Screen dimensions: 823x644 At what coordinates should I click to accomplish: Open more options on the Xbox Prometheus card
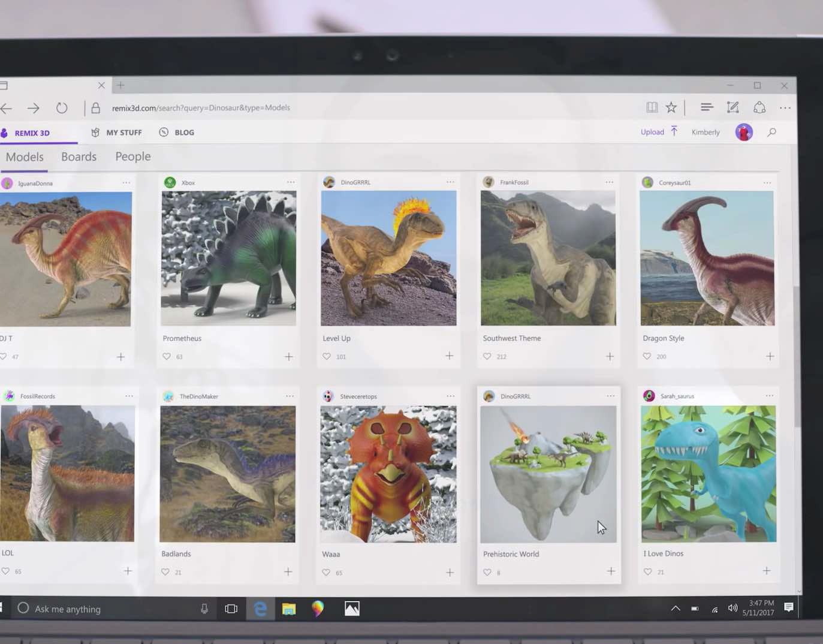291,182
